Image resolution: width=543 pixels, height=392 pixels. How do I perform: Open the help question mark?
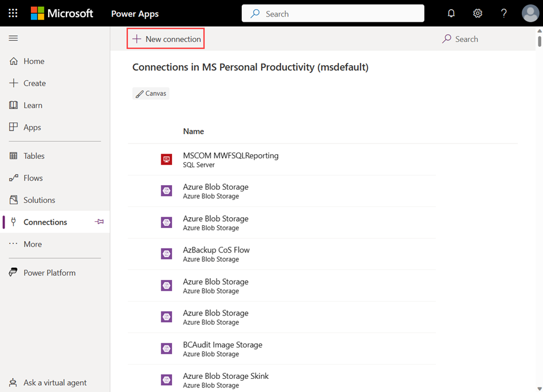coord(504,13)
